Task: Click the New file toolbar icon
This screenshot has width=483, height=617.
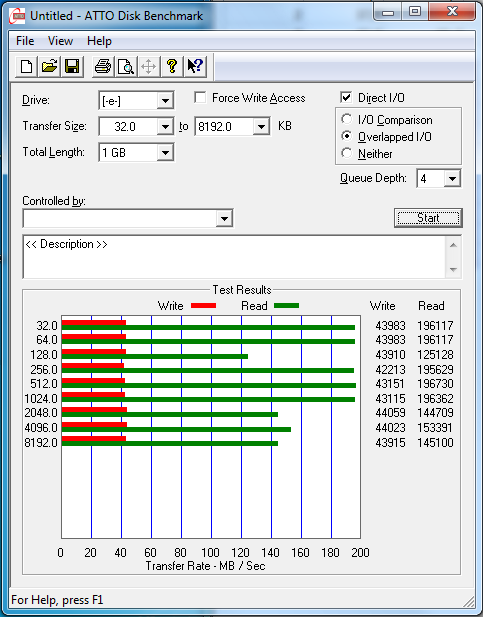Action: (x=26, y=66)
